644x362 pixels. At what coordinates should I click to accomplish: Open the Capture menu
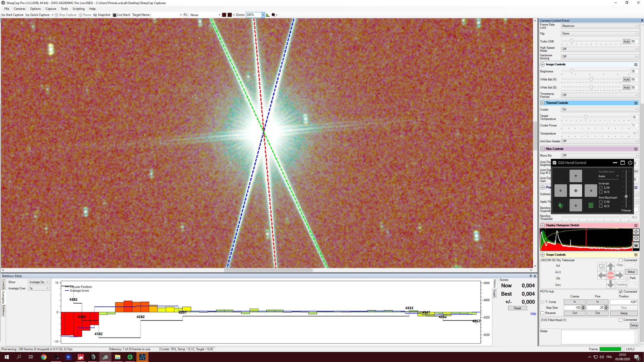pyautogui.click(x=51, y=9)
